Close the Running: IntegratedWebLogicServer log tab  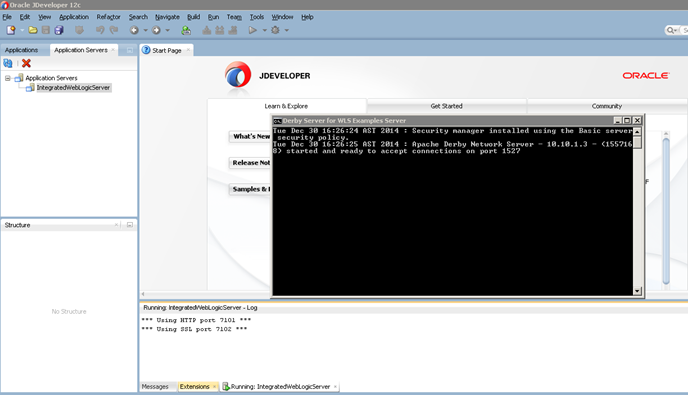(335, 387)
